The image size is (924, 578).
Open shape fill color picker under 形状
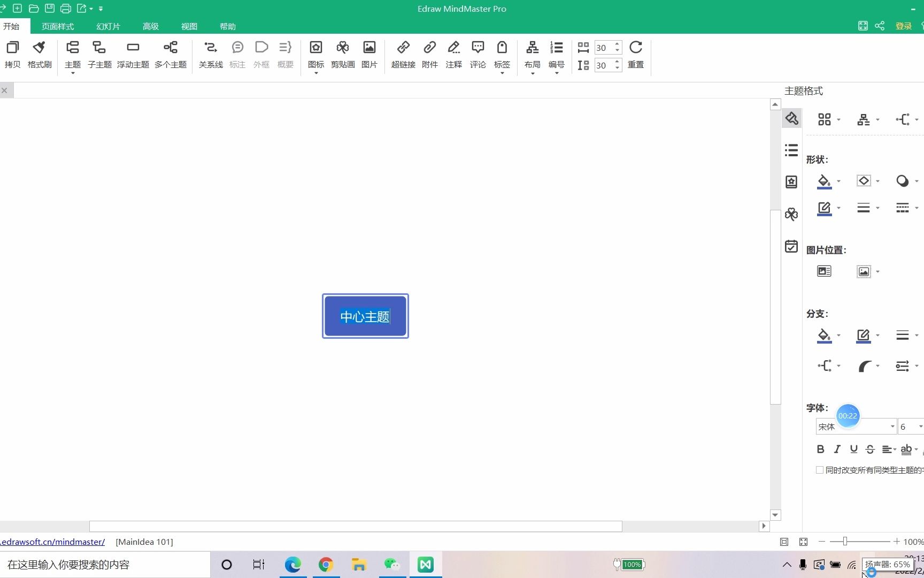(828, 181)
